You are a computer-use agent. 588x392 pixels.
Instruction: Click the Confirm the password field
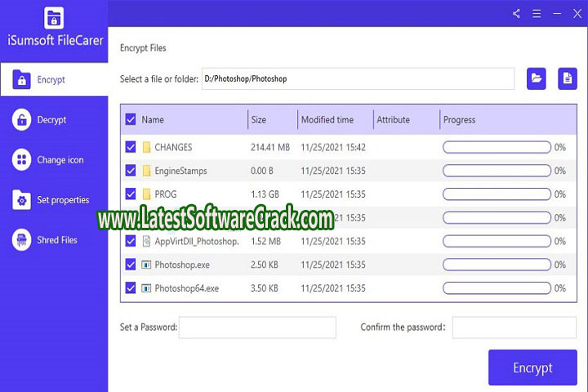(514, 327)
